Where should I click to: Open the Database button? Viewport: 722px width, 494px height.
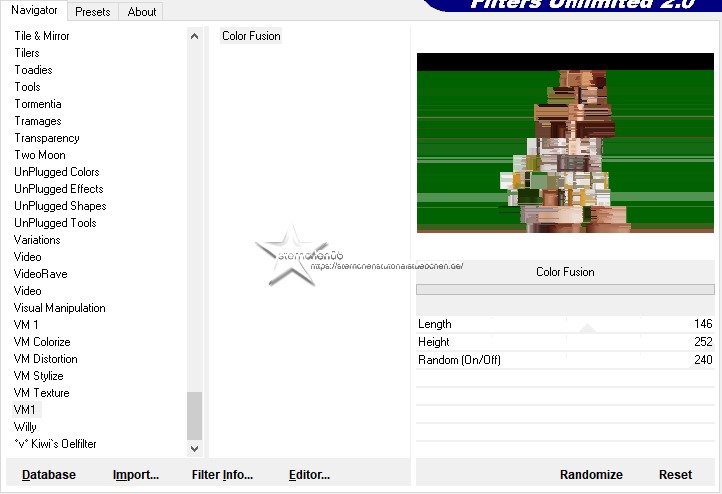pyautogui.click(x=49, y=475)
